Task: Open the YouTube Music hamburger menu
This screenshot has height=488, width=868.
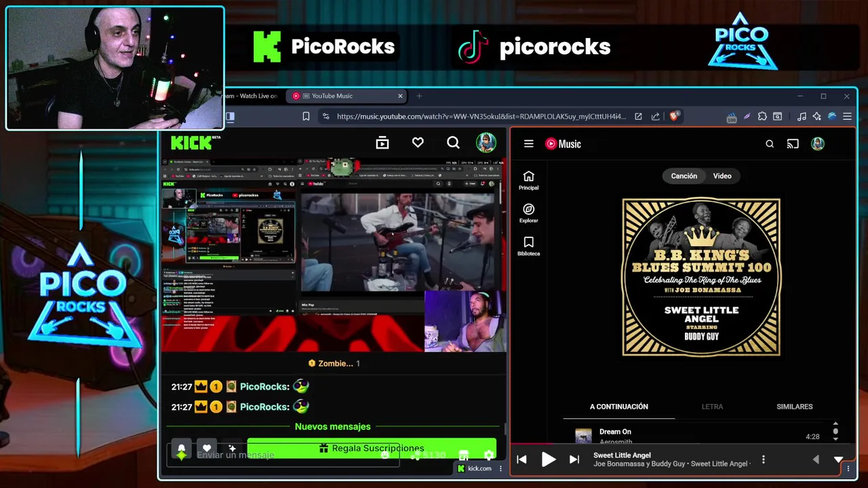Action: 529,144
